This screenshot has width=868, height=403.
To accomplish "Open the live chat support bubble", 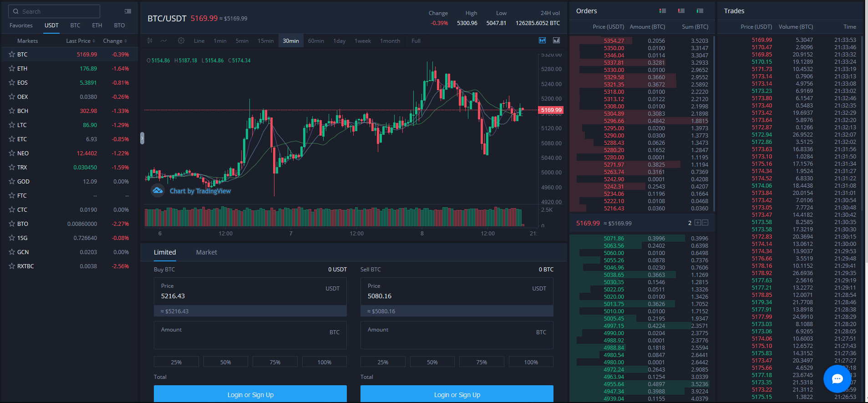I will (x=837, y=378).
